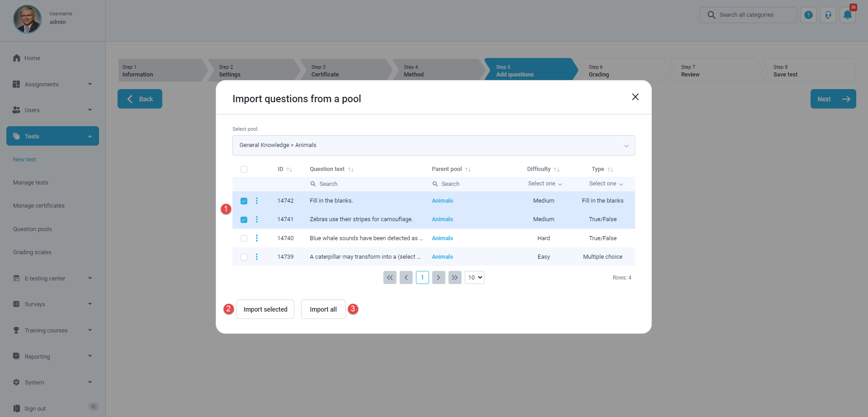The width and height of the screenshot is (868, 417).
Task: Toggle the select-all header checkbox
Action: pos(244,170)
